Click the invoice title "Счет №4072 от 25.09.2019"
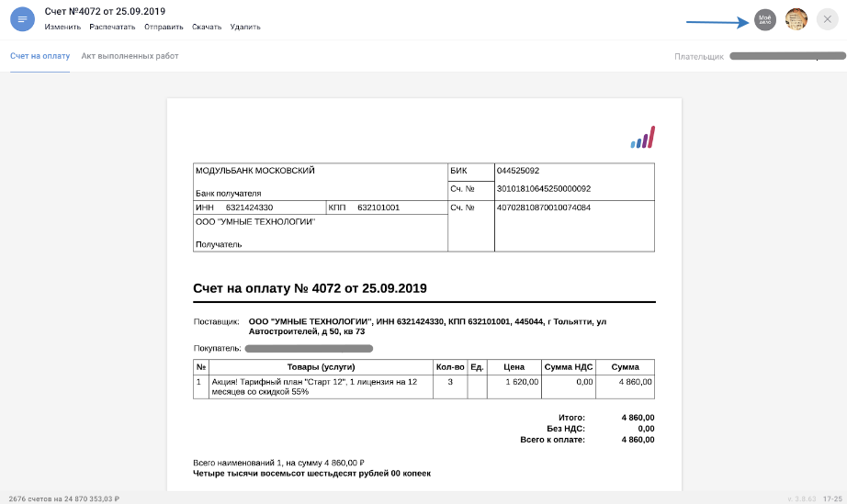This screenshot has width=847, height=504. (x=106, y=11)
